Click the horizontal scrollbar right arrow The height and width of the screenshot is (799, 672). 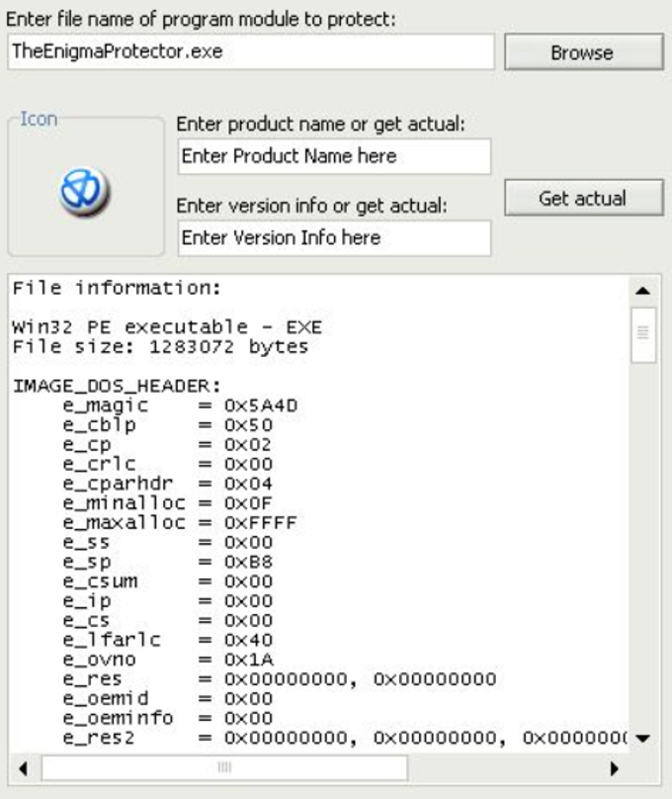click(615, 768)
